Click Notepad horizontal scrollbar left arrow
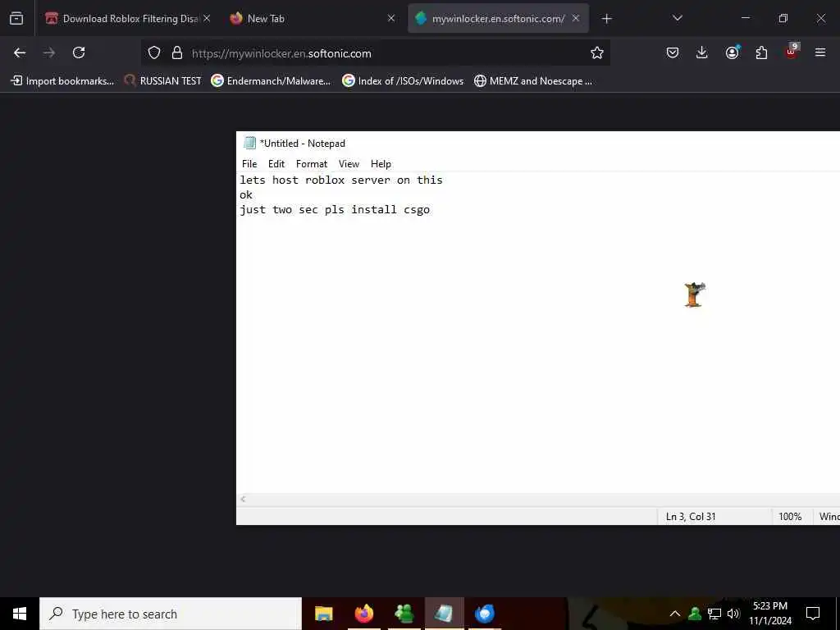 point(243,500)
